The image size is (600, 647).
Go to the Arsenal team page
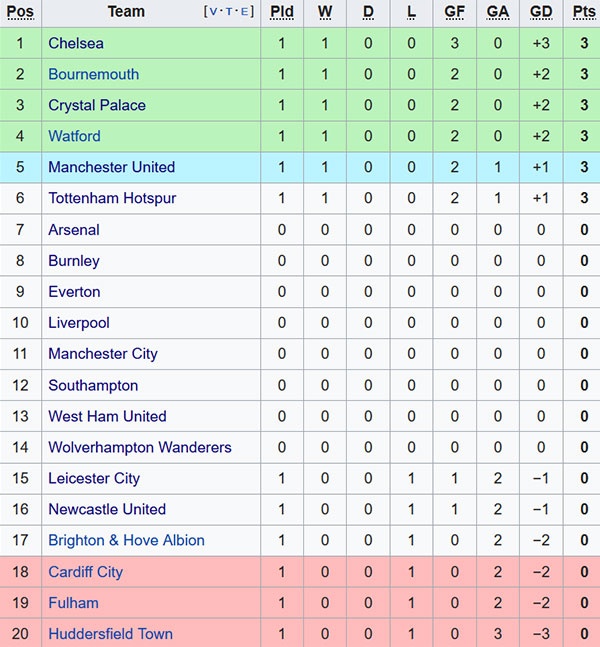click(x=74, y=229)
